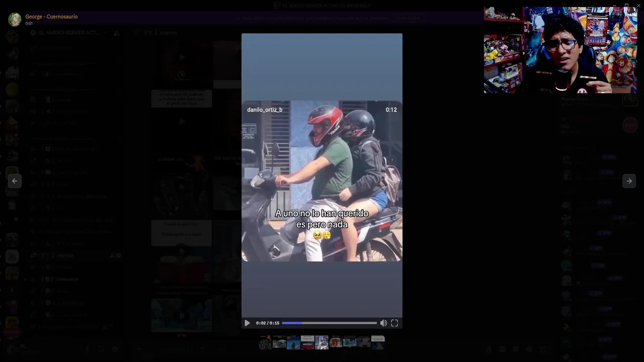Select the blue silhouette carousel thumbnail

[x=293, y=342]
